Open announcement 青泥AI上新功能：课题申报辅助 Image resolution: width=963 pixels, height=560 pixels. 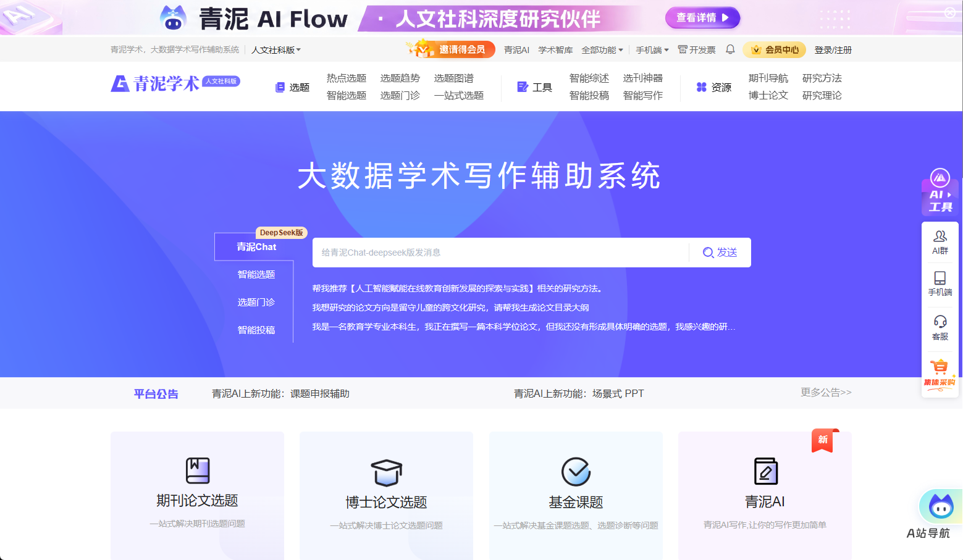click(280, 394)
